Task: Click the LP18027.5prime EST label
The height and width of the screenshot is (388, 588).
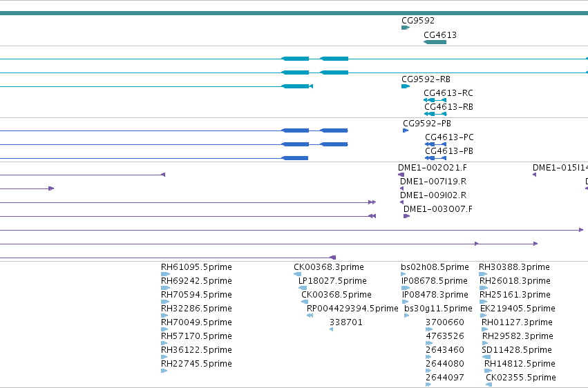Action: point(332,281)
